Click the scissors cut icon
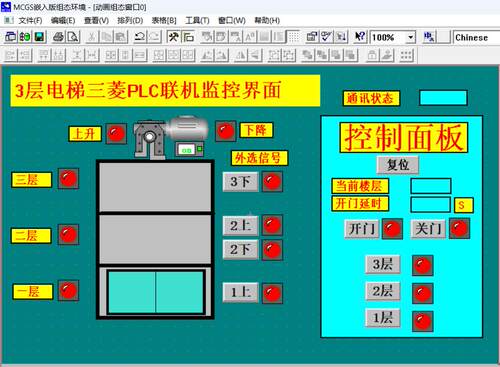500x367 pixels. [92, 37]
